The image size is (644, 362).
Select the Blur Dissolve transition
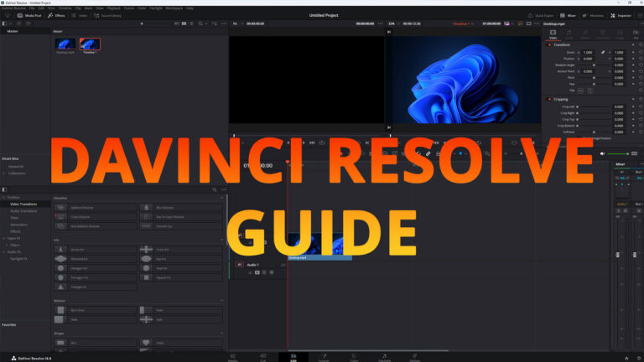(181, 208)
